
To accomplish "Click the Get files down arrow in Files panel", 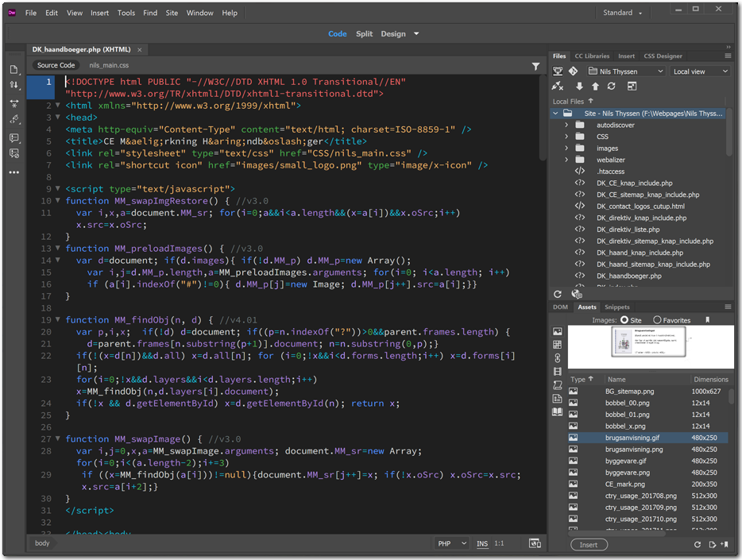I will tap(579, 87).
